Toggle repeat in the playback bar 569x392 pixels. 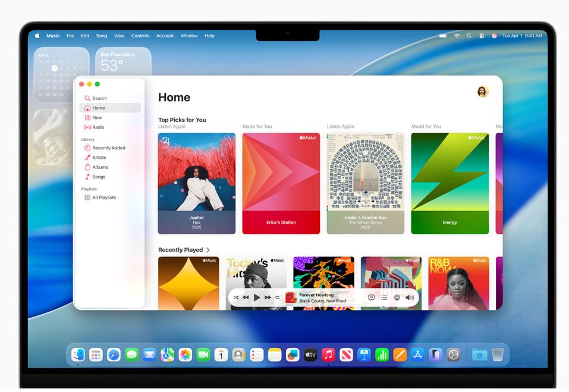pyautogui.click(x=278, y=297)
